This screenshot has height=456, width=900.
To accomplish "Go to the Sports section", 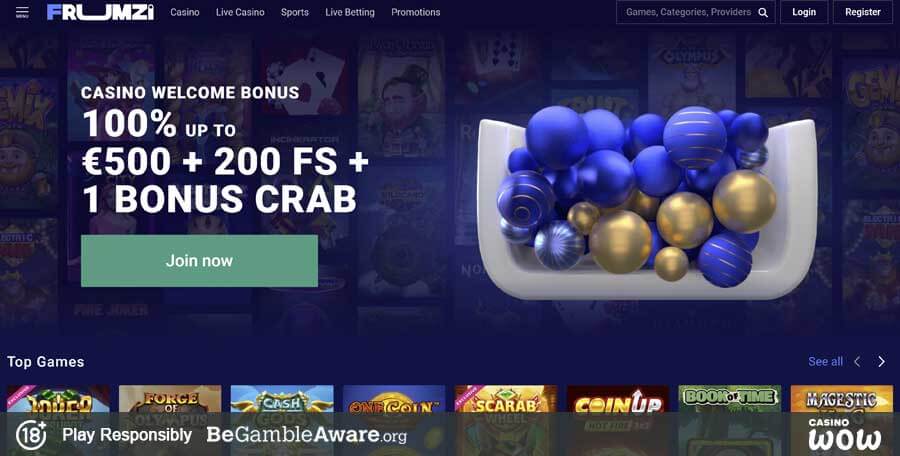I will tap(294, 12).
